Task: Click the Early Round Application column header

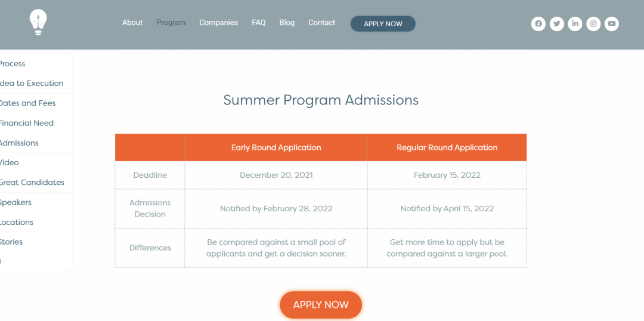Action: click(x=276, y=147)
